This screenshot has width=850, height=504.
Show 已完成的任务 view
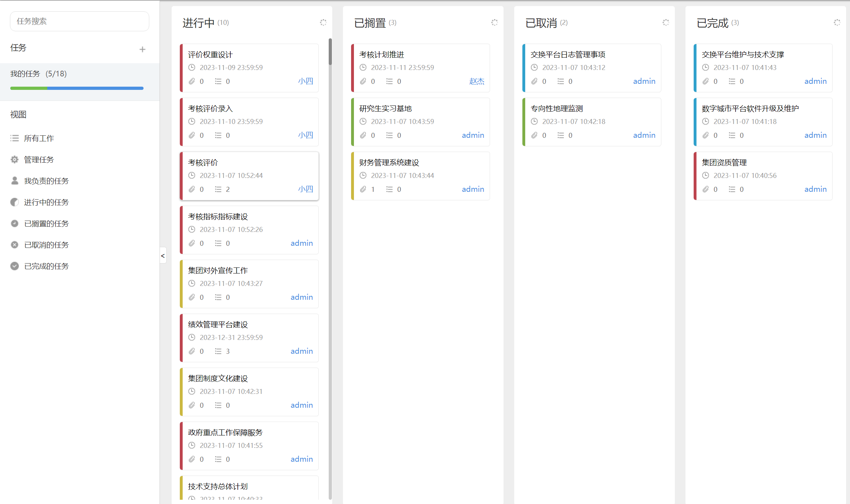pyautogui.click(x=46, y=266)
